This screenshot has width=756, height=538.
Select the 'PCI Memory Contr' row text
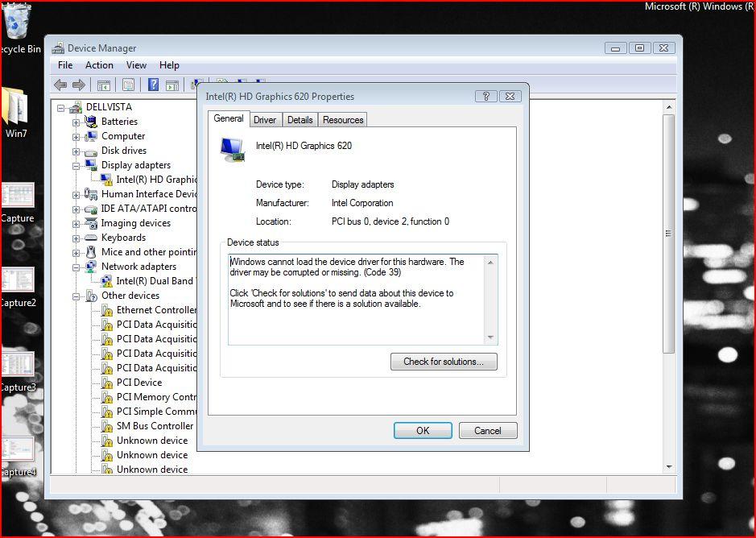[157, 397]
